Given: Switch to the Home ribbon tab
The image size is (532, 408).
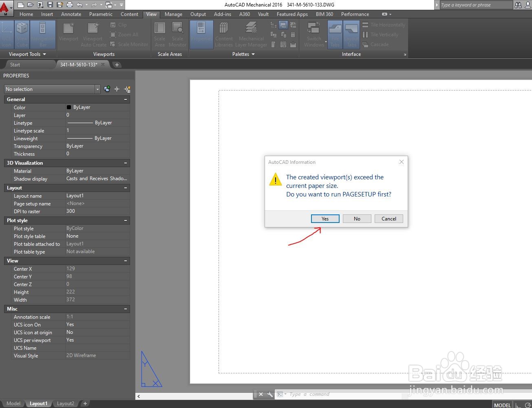Looking at the screenshot, I should [x=26, y=14].
